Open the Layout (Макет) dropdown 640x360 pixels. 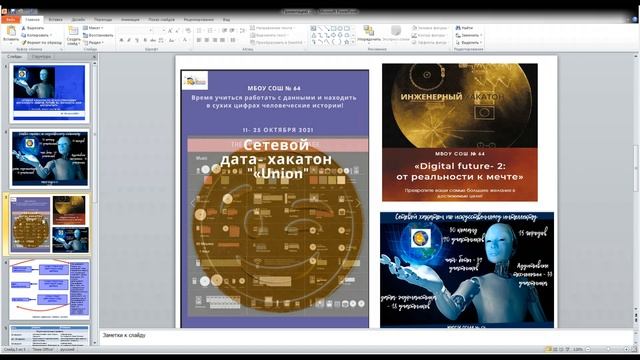coord(93,28)
